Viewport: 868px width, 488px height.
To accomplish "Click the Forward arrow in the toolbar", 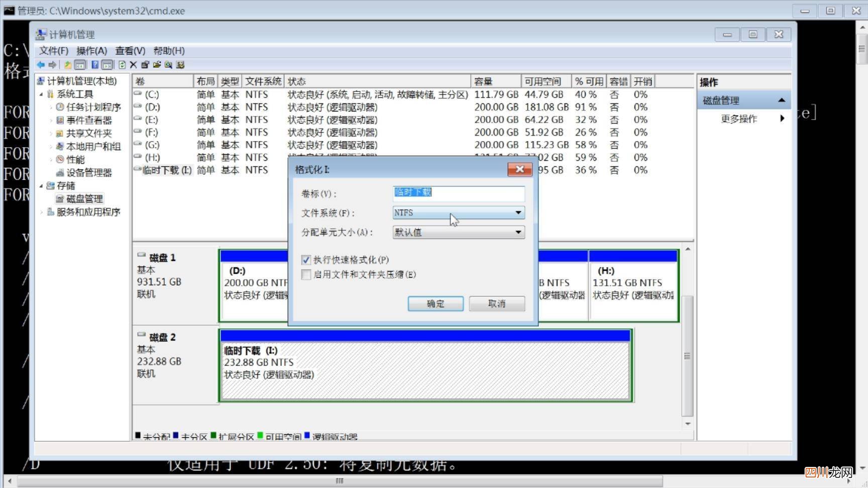I will tap(52, 65).
